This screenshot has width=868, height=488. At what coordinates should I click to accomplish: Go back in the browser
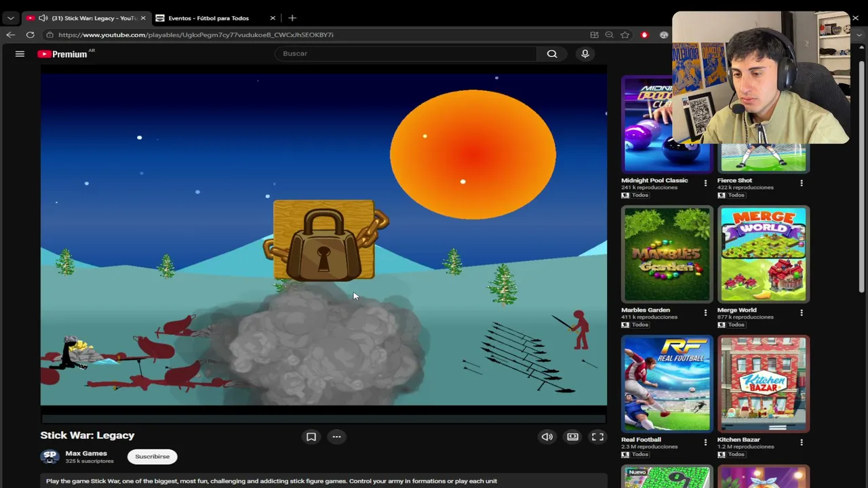[x=10, y=35]
